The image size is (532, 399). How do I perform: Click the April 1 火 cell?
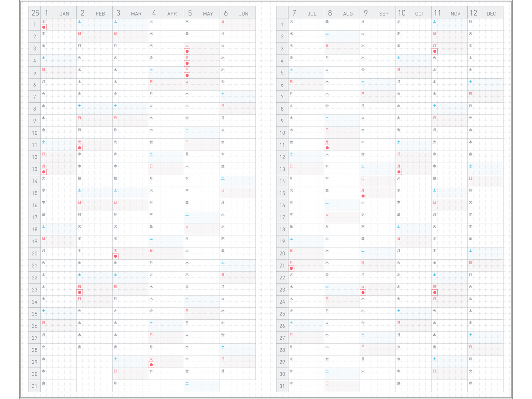[166, 24]
